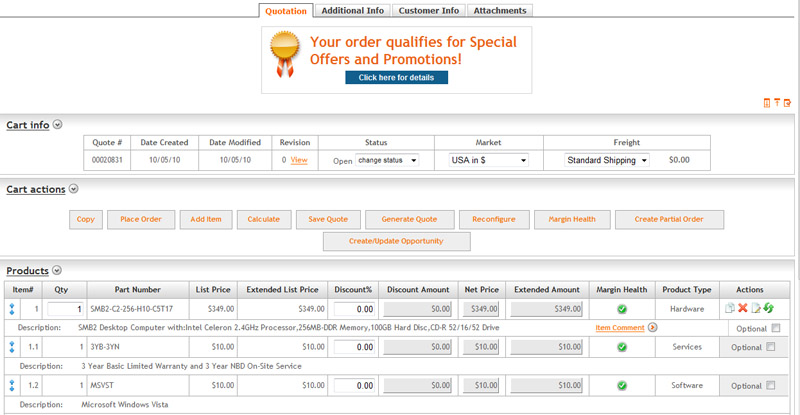Viewport: 800px width, 415px height.
Task: Enable Optional checkbox for Software item MSVST
Action: tap(769, 386)
